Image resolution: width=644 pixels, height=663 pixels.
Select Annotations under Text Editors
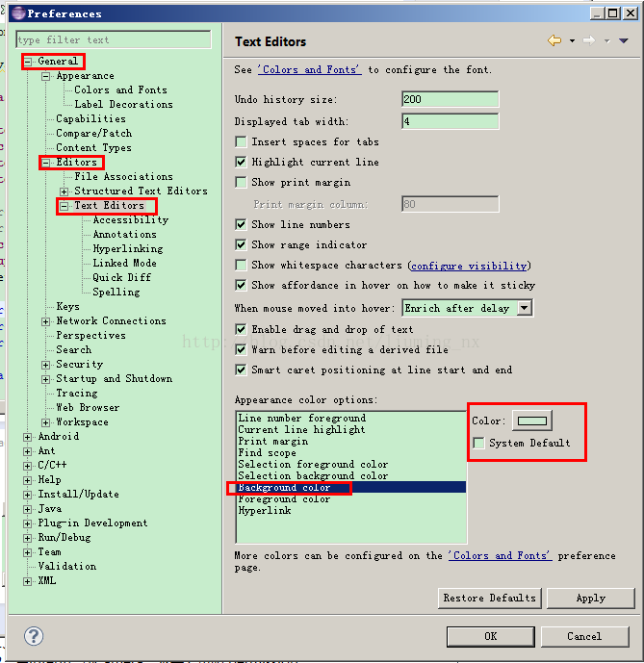[124, 234]
